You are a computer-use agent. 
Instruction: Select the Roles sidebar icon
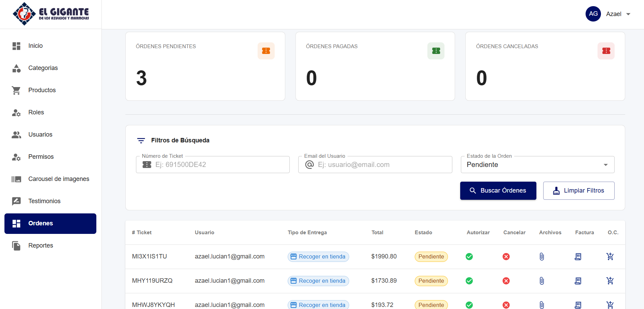pos(16,112)
